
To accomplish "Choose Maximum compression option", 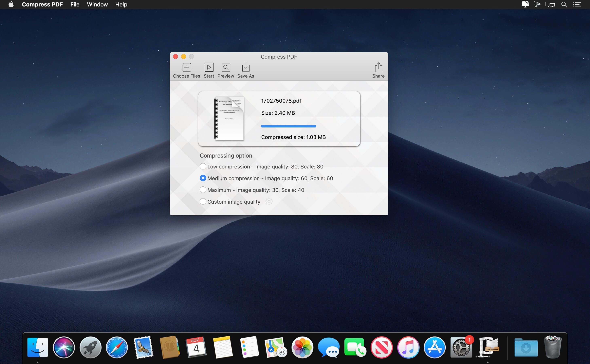I will (203, 190).
